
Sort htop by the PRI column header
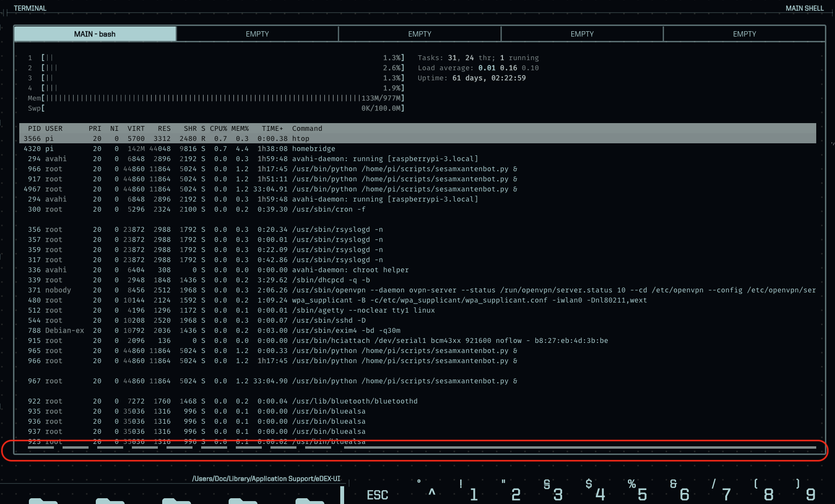95,128
